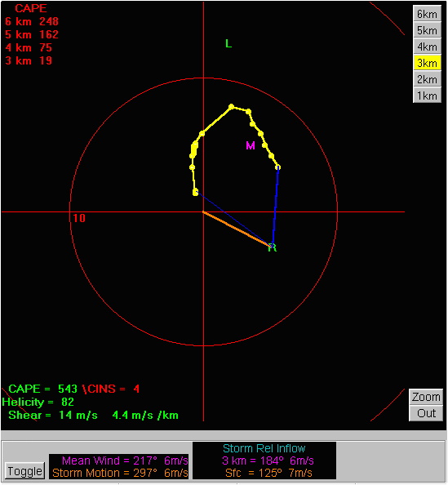
Task: Click the Mean Wind readout
Action: click(125, 461)
